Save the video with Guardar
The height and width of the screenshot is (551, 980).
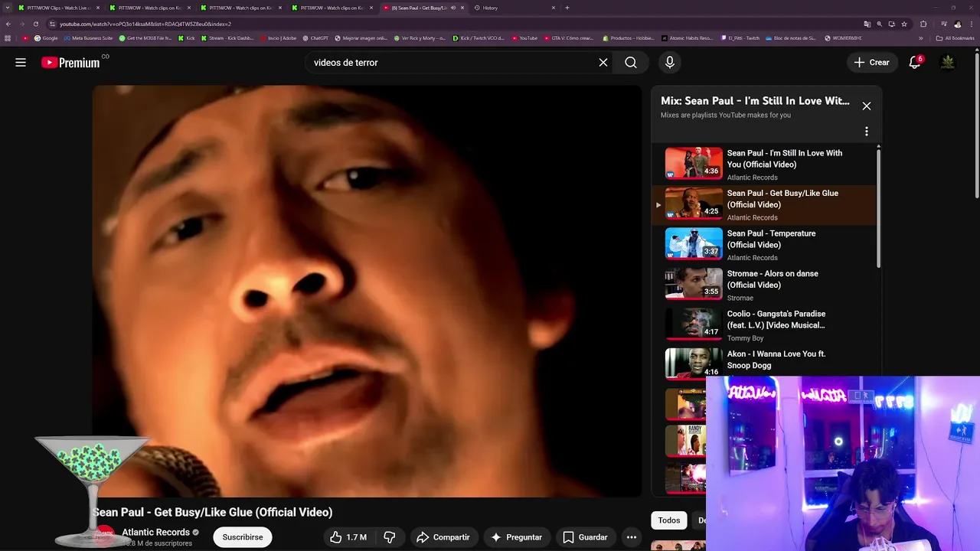(x=586, y=537)
